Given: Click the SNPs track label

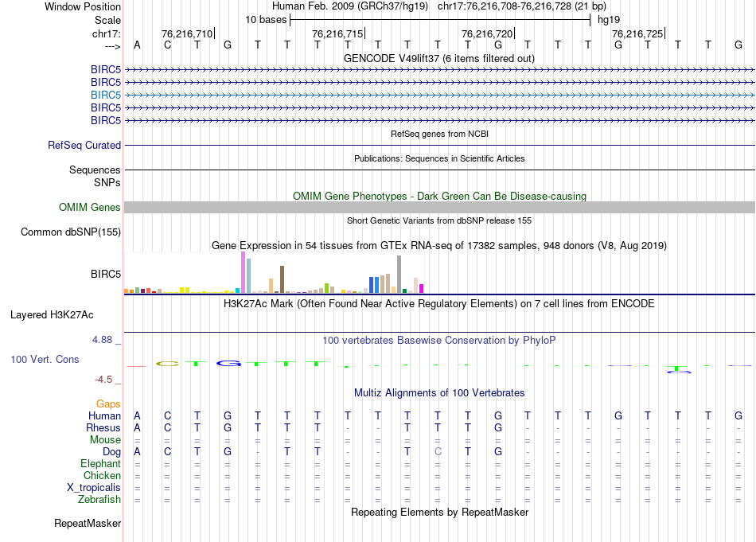Looking at the screenshot, I should [107, 183].
